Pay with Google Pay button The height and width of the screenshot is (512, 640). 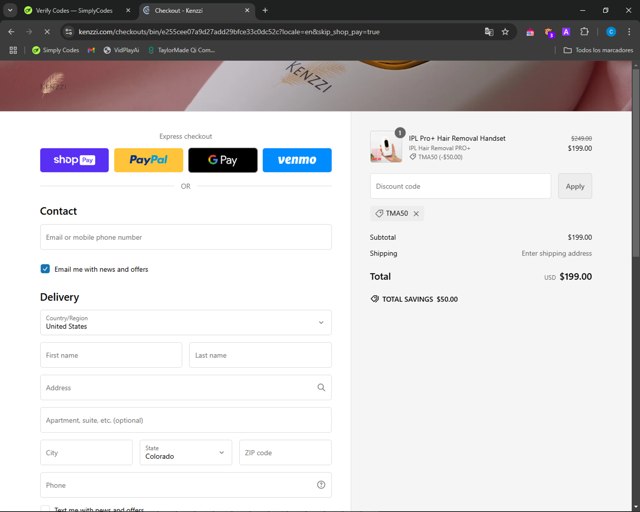pyautogui.click(x=223, y=160)
